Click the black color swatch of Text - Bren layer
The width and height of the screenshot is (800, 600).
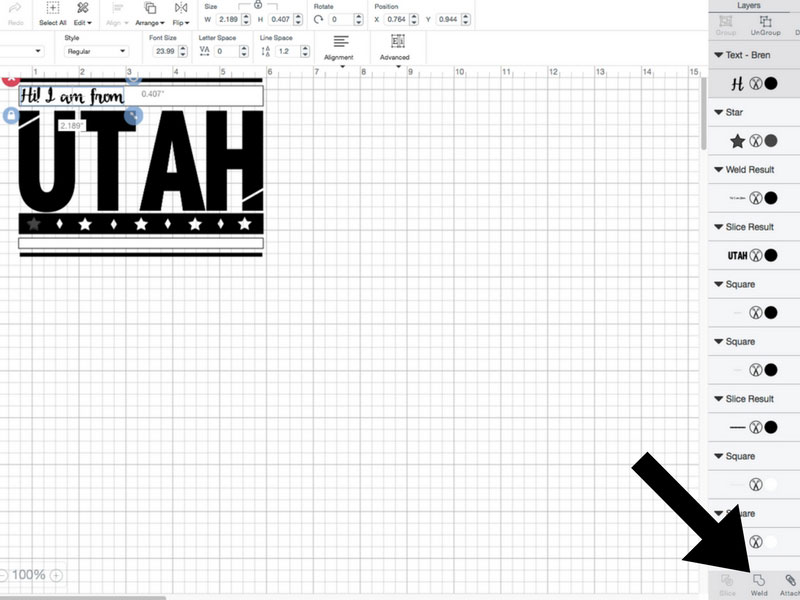(771, 84)
